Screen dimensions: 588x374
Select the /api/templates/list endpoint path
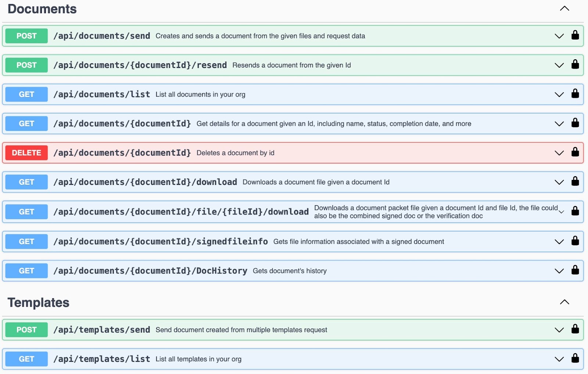pyautogui.click(x=102, y=359)
